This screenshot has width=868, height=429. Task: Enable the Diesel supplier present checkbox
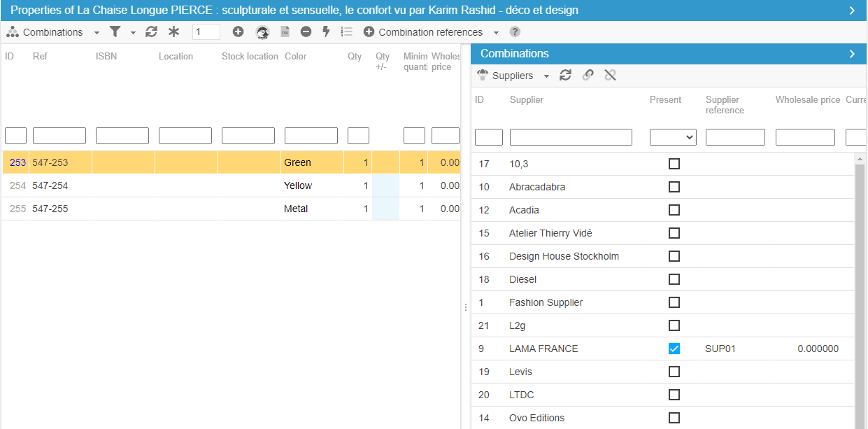(674, 279)
